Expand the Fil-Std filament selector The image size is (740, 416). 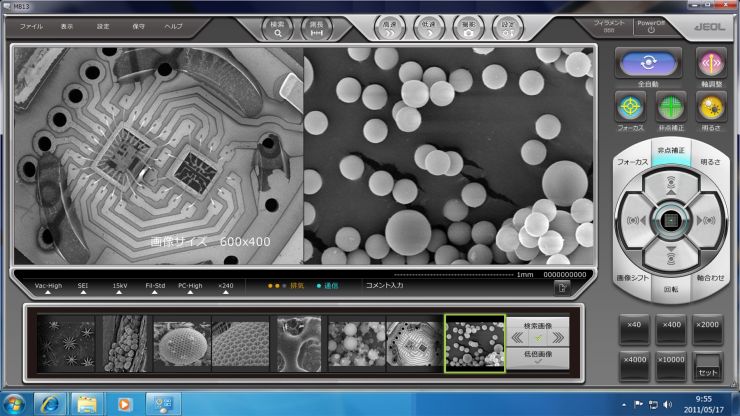coord(155,288)
